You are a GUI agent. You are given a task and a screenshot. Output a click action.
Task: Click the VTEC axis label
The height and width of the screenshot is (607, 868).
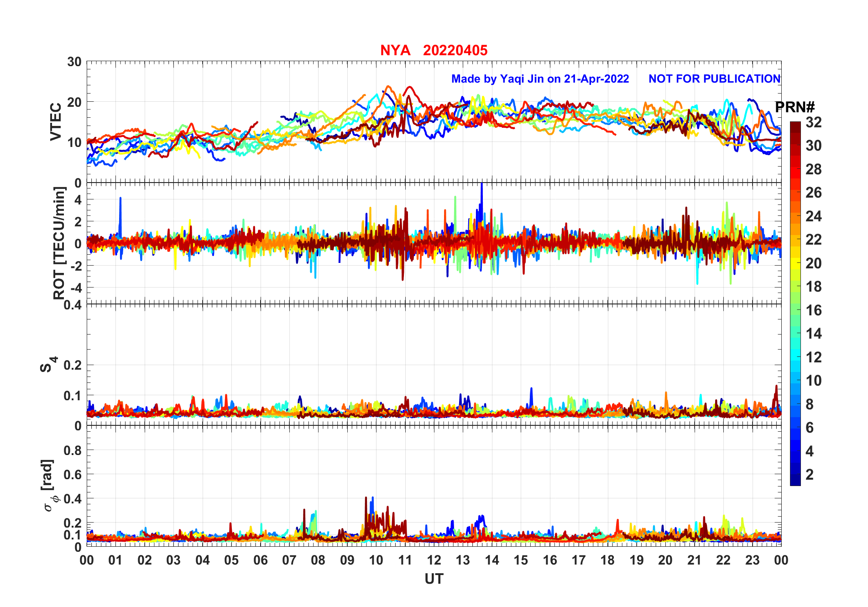tap(56, 122)
